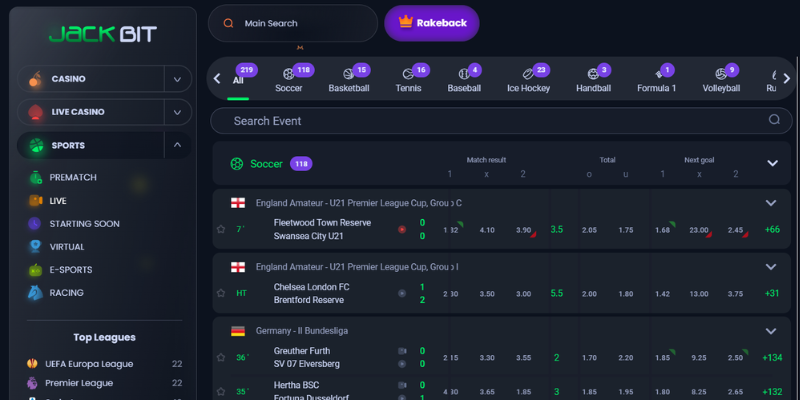The image size is (800, 400).
Task: Toggle favorite star for Chelsea London FC match
Action: click(x=221, y=293)
